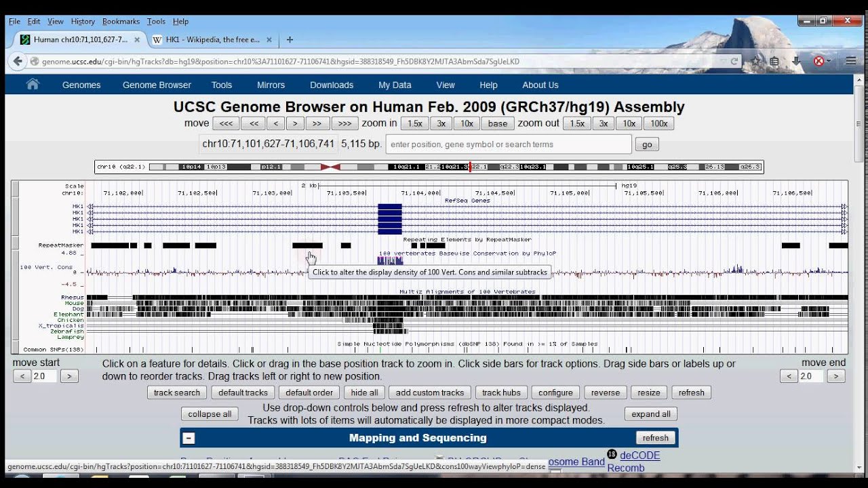The image size is (868, 488).
Task: Select the Human chr10 browser tab
Action: [x=80, y=39]
